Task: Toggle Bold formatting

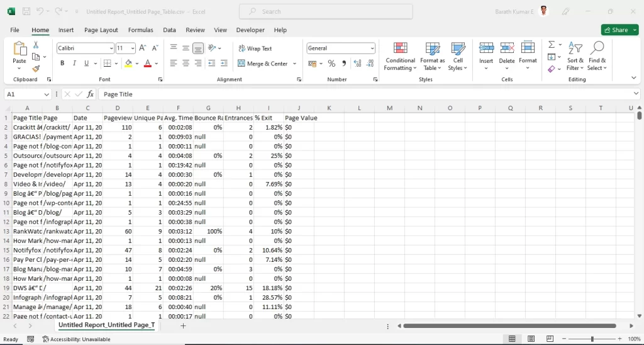Action: click(x=62, y=64)
